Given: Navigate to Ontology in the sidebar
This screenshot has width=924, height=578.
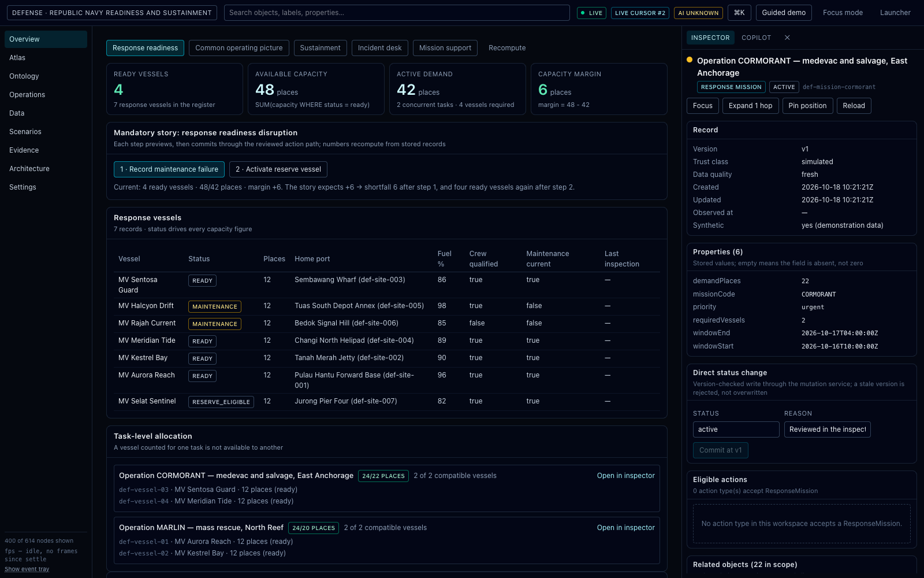Looking at the screenshot, I should 46,76.
